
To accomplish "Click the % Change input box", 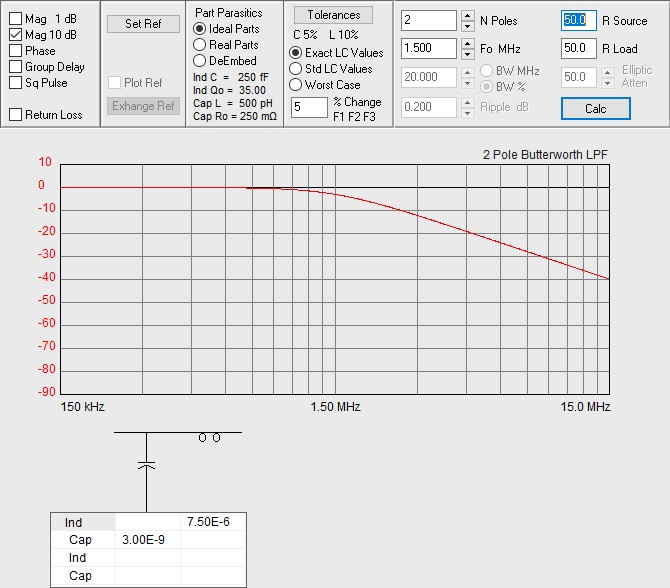I will [x=309, y=107].
